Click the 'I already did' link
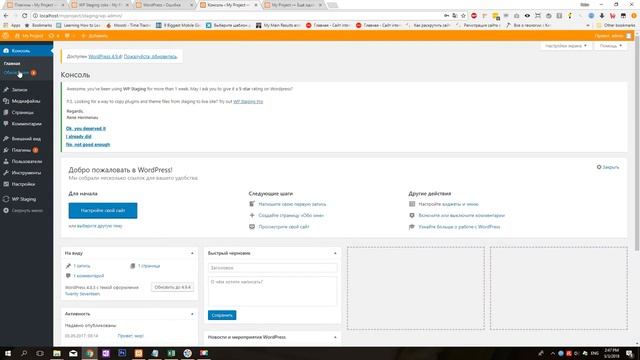640x360 pixels. [x=78, y=136]
